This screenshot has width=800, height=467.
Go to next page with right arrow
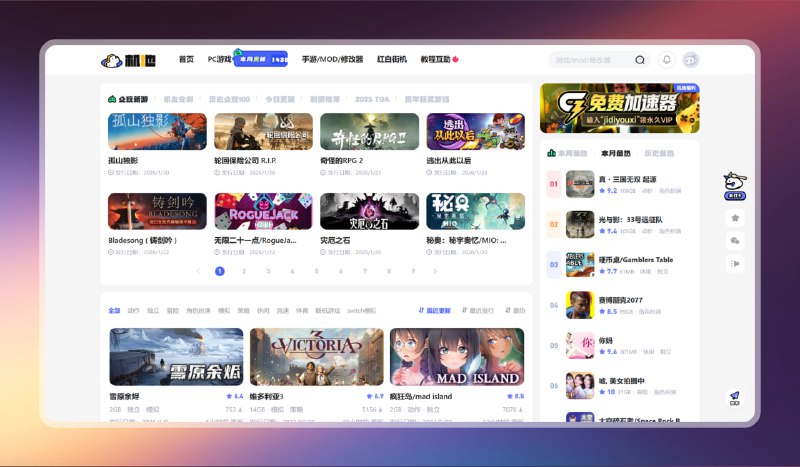[435, 271]
